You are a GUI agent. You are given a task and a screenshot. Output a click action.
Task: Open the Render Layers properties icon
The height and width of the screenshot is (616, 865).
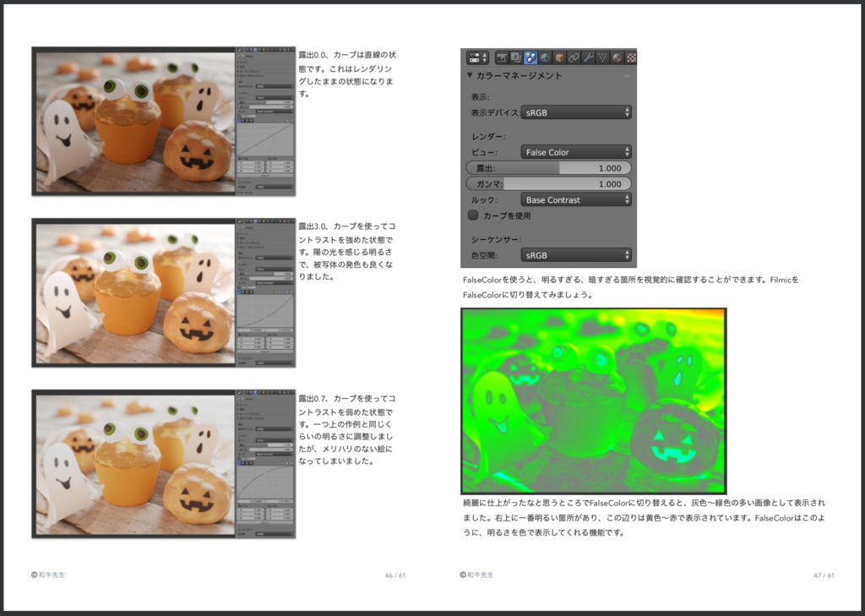tap(515, 57)
